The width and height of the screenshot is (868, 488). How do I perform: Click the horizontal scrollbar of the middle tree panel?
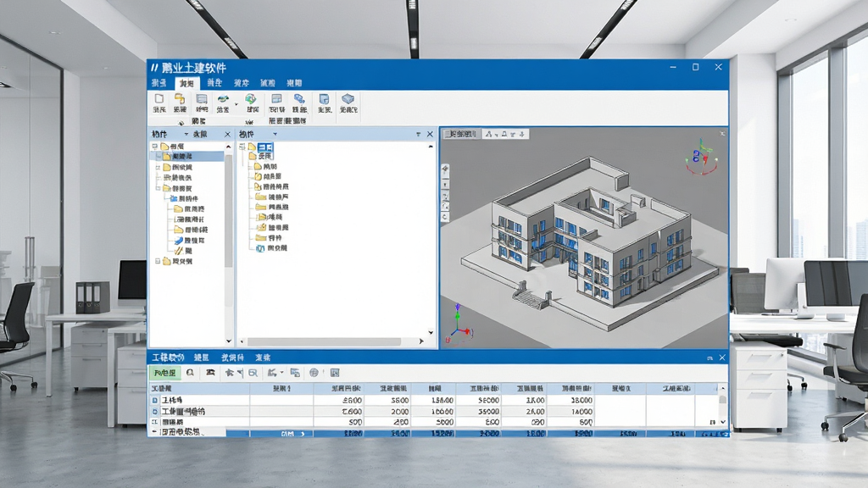tap(325, 342)
